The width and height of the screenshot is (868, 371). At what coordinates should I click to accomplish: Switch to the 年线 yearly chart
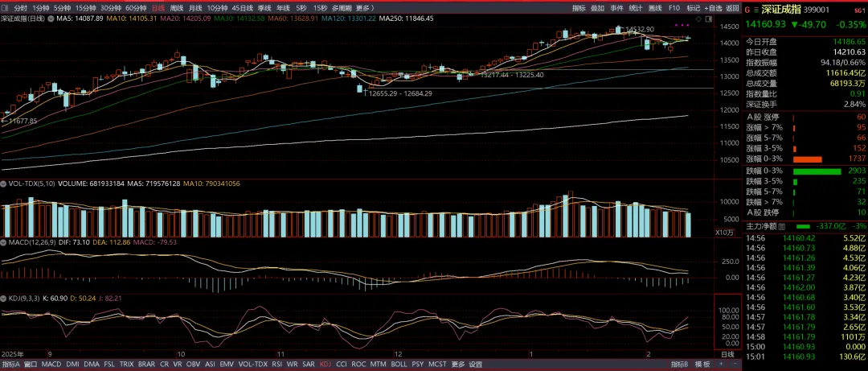(283, 8)
